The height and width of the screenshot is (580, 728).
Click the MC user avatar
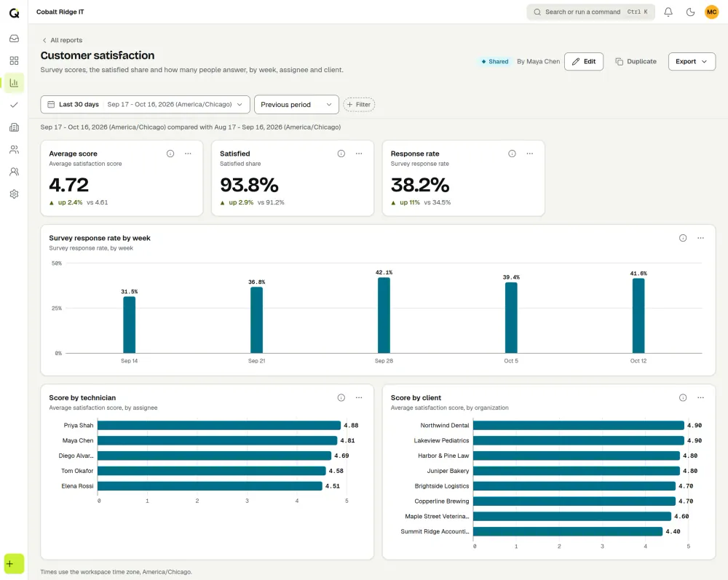coord(711,12)
